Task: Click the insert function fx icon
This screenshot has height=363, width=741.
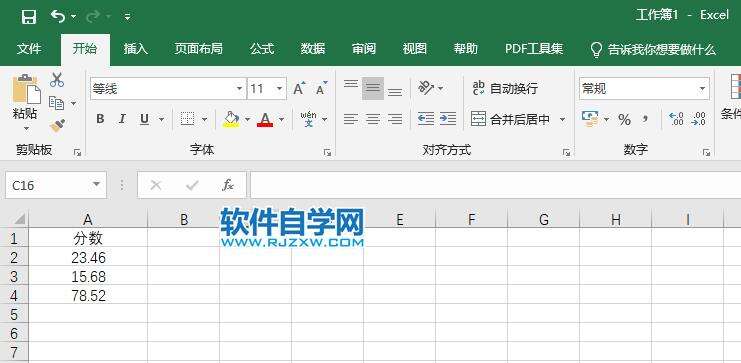Action: pos(228,185)
